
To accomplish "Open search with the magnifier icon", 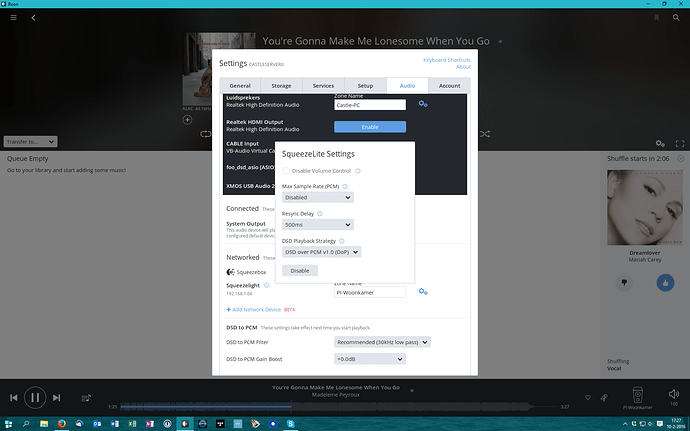I will pyautogui.click(x=676, y=18).
